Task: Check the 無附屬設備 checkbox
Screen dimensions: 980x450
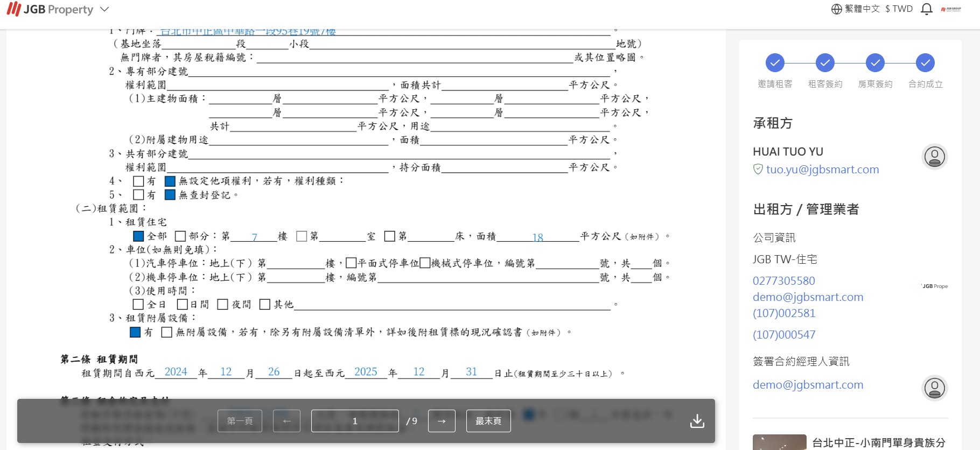Action: [167, 333]
